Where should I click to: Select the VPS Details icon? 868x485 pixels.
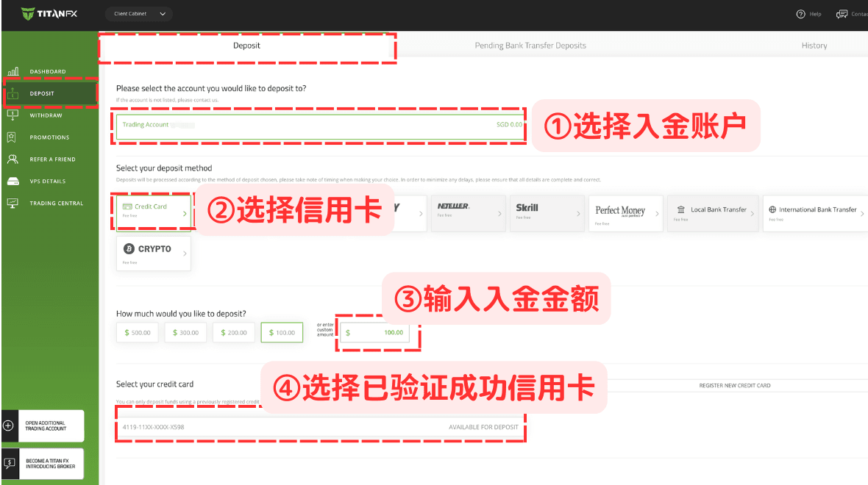tap(13, 182)
